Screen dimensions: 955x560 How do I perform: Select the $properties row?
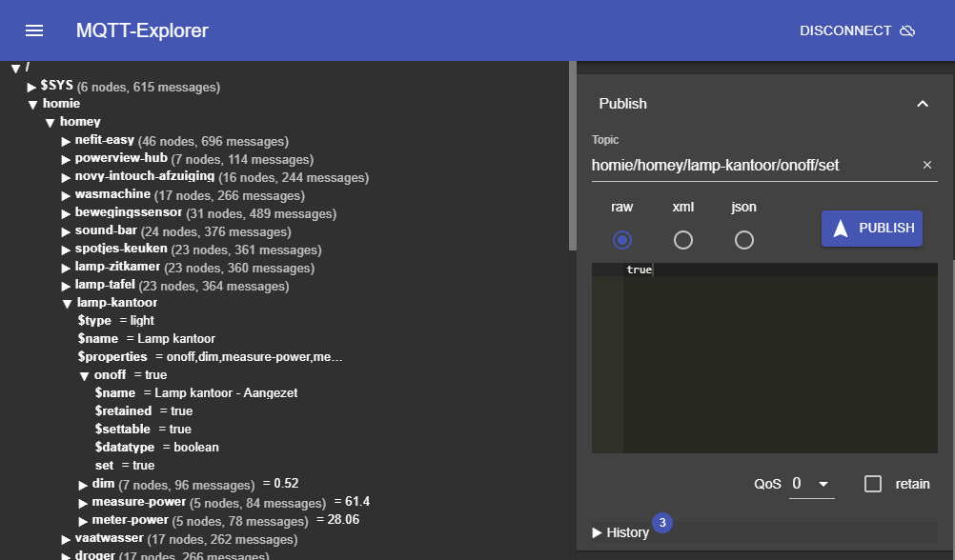(210, 357)
